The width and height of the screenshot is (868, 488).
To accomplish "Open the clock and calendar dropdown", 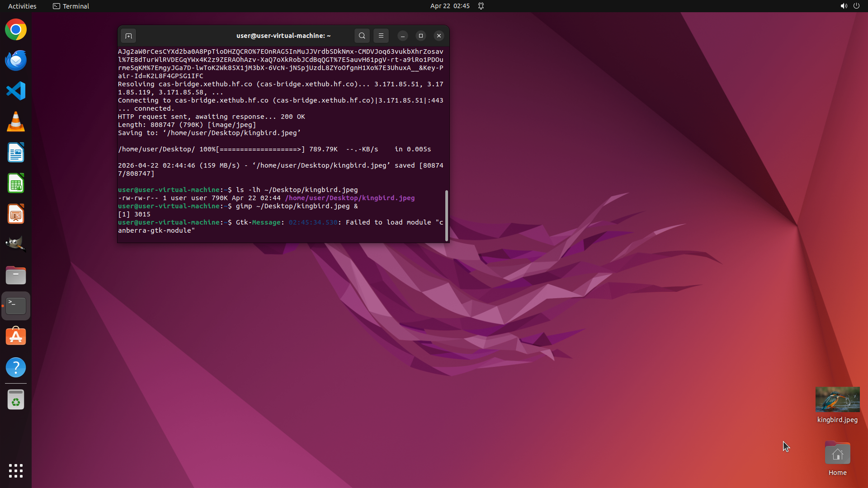I will pos(450,6).
